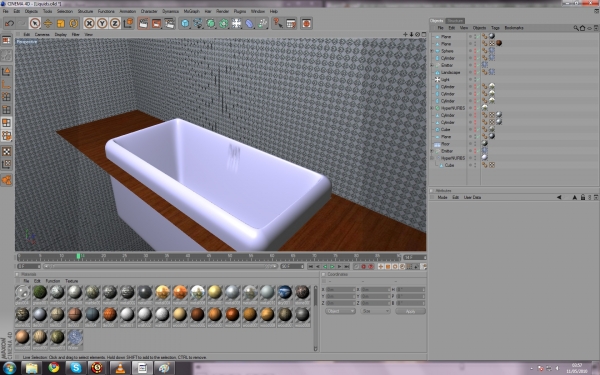Toggle X axis lock
600x375 pixels.
pyautogui.click(x=89, y=24)
